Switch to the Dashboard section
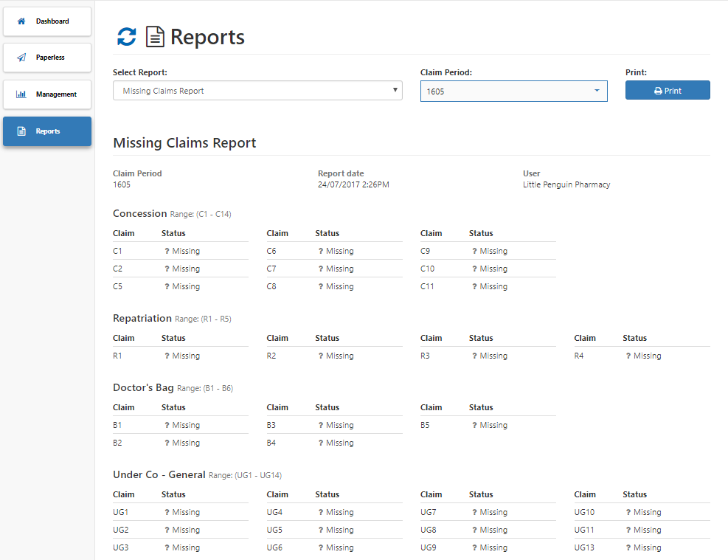This screenshot has width=728, height=560. click(46, 21)
